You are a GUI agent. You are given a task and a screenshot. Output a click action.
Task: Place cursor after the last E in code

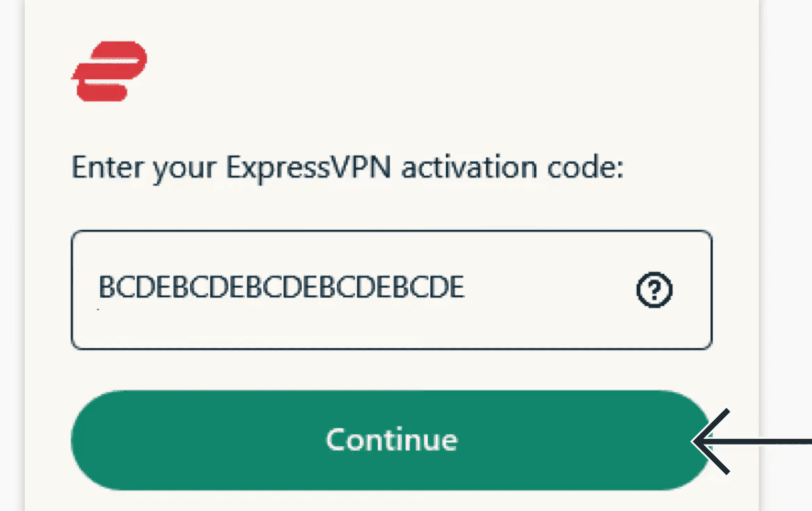tap(465, 287)
